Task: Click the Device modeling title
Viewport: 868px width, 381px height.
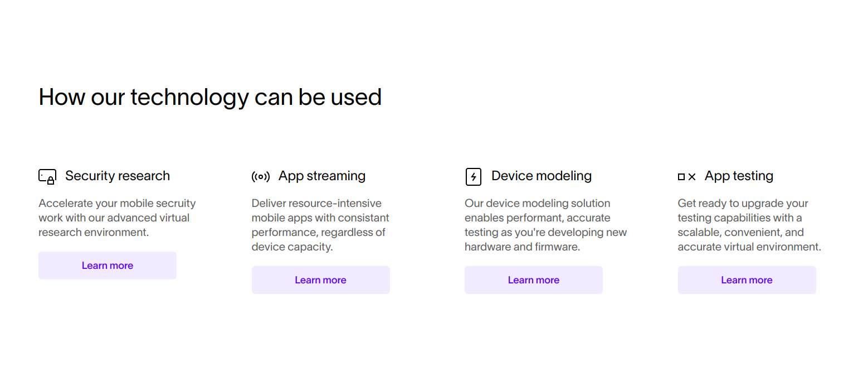Action: coord(541,176)
